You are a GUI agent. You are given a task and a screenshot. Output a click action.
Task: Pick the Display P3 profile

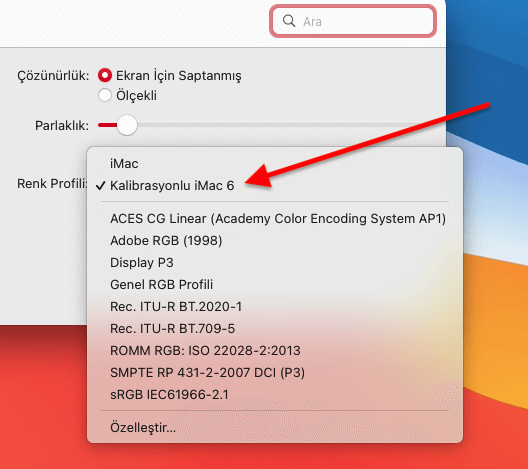tap(275, 263)
